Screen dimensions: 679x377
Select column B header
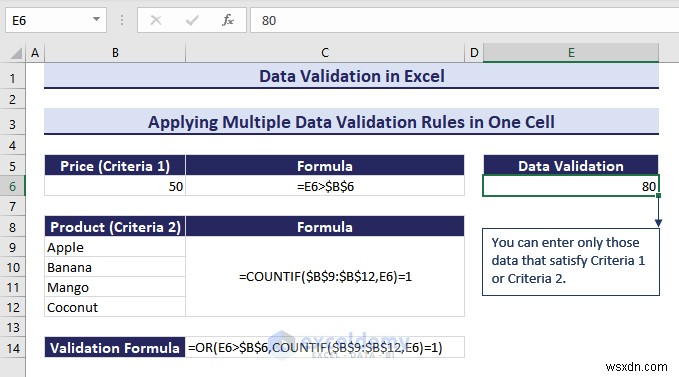point(115,53)
